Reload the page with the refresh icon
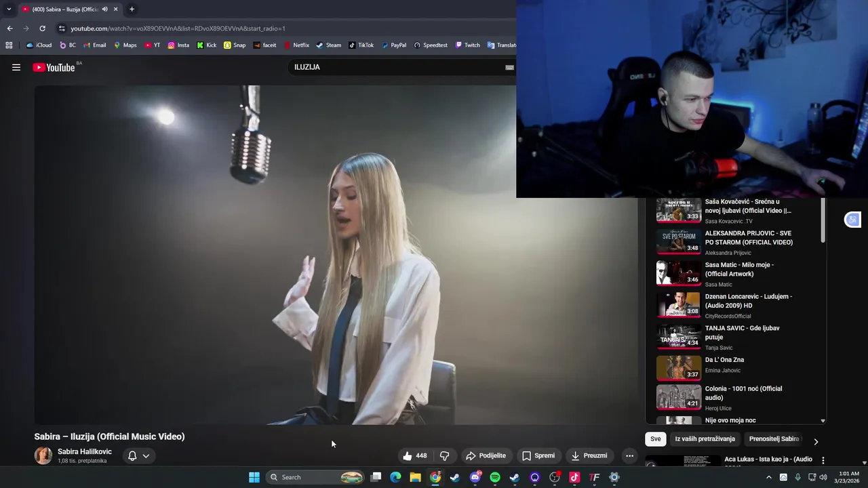The image size is (868, 488). coord(42,28)
